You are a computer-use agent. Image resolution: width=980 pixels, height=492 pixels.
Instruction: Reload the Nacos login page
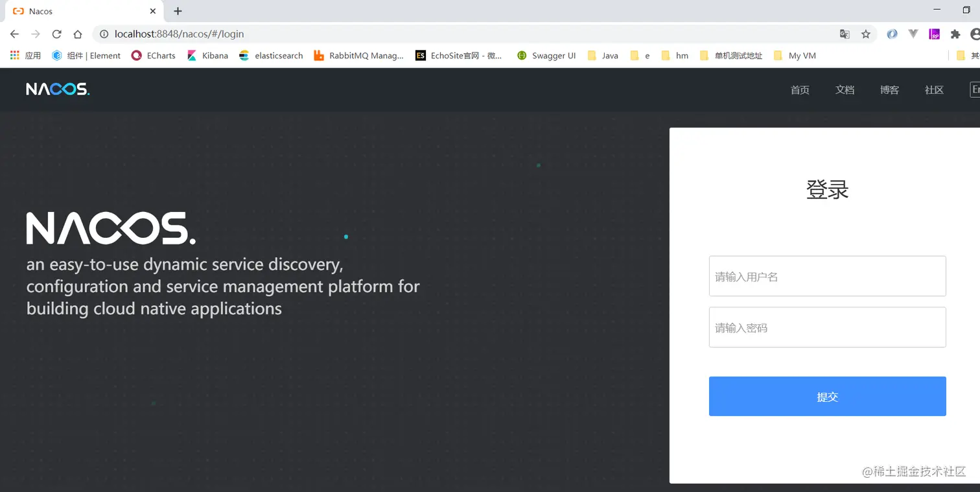pyautogui.click(x=56, y=34)
